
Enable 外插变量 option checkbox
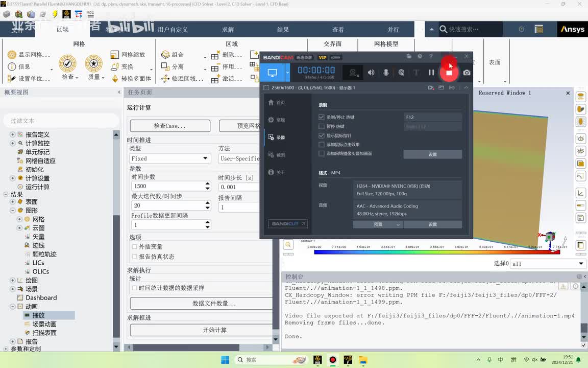tap(134, 247)
